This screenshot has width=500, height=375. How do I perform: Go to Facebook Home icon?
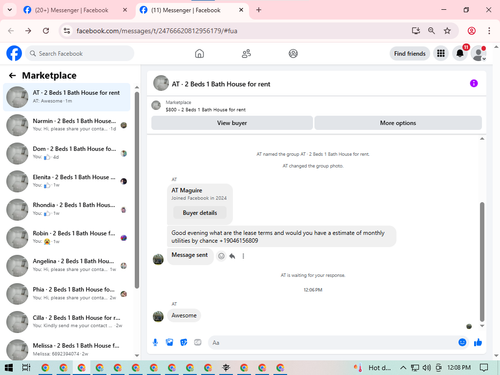coord(199,53)
